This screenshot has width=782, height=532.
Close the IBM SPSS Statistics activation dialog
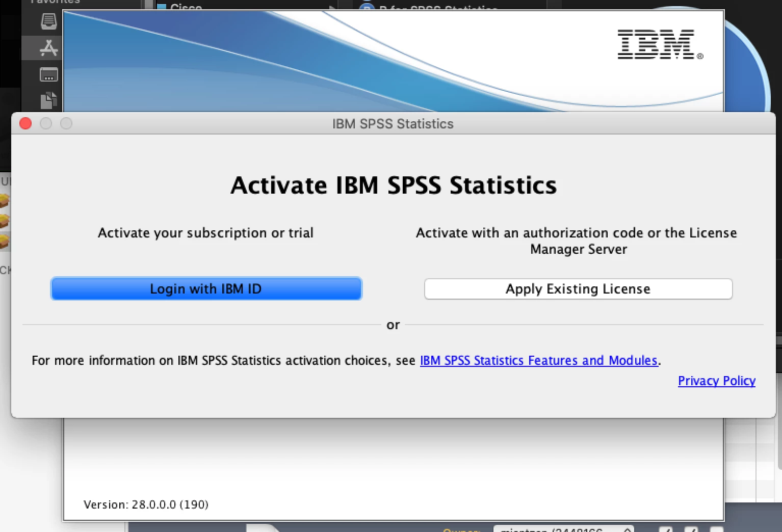point(25,124)
